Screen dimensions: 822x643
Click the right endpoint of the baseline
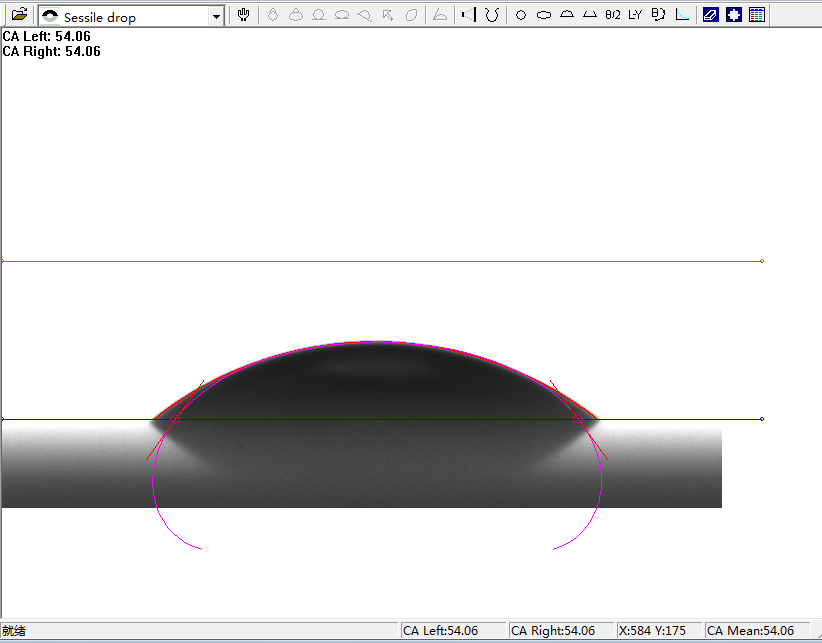click(x=762, y=419)
